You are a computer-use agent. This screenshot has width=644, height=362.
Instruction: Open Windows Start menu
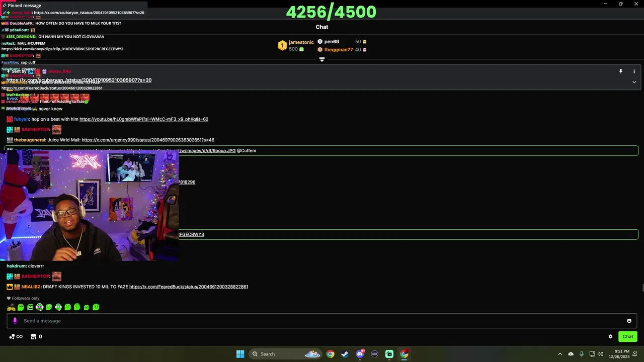(x=240, y=354)
